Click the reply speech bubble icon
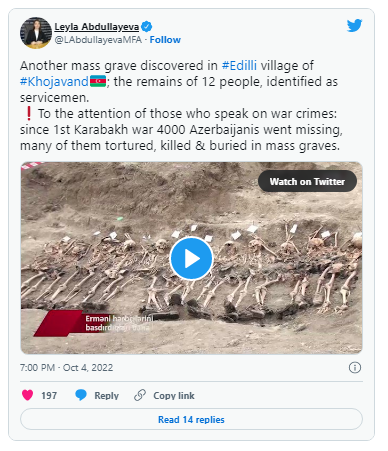 (x=81, y=395)
